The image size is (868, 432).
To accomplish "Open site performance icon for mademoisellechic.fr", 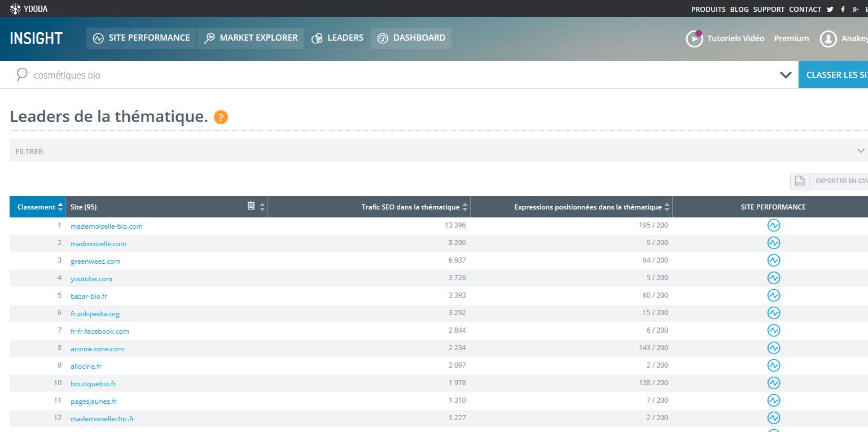I will click(x=773, y=418).
